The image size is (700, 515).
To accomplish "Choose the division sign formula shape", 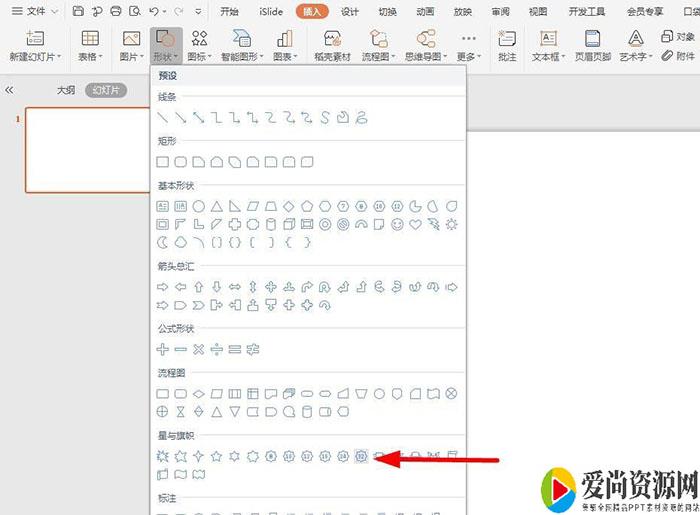I will click(217, 349).
